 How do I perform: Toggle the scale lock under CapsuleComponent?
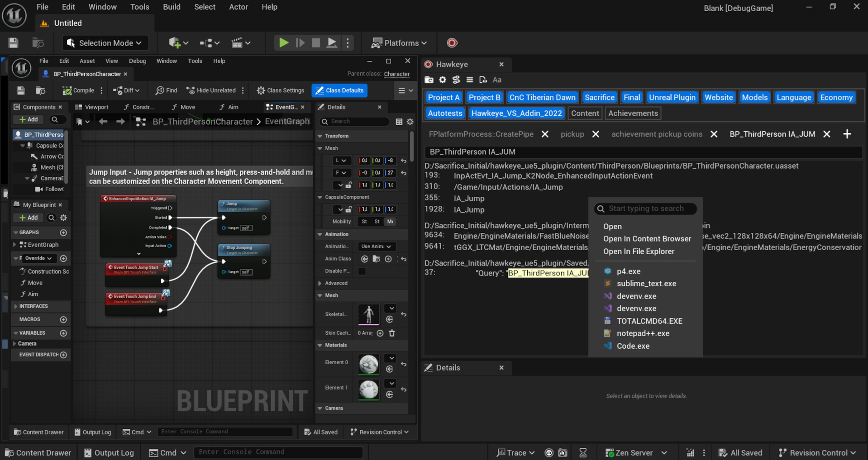348,210
